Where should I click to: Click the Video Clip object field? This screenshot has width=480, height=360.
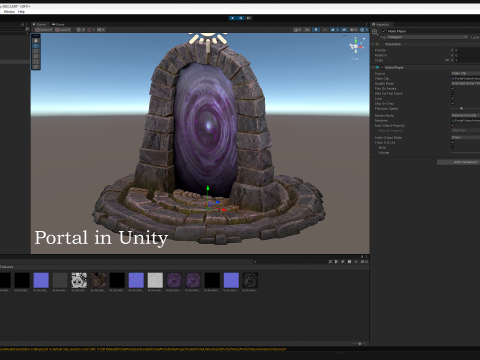coord(465,78)
